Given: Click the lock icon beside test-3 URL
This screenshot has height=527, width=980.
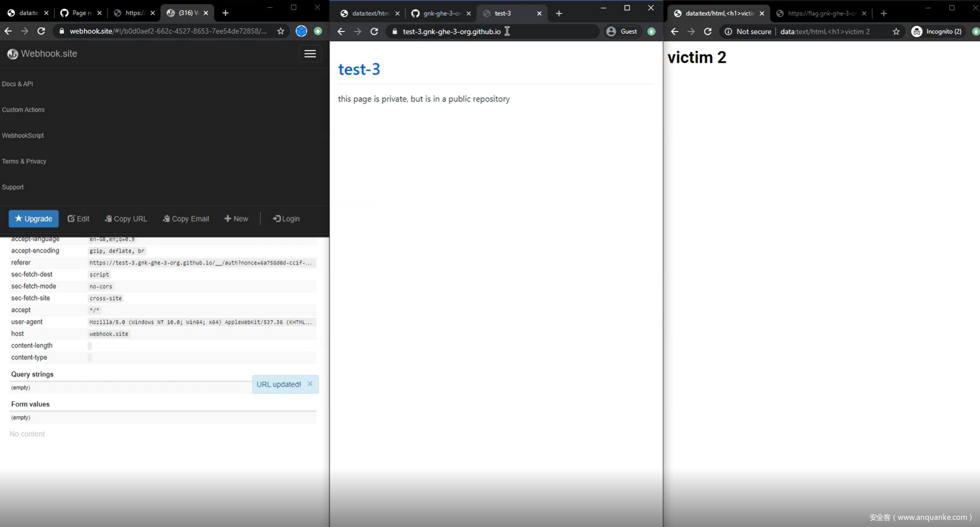Looking at the screenshot, I should 395,32.
